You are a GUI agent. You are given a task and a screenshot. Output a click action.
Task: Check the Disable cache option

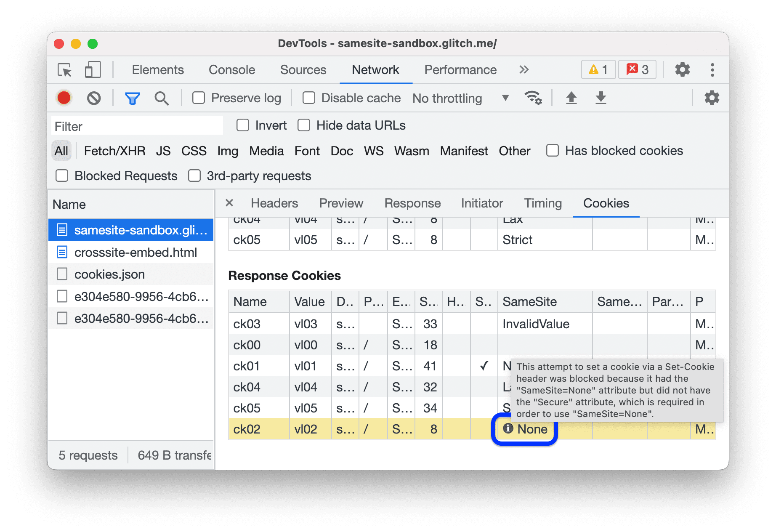point(308,98)
